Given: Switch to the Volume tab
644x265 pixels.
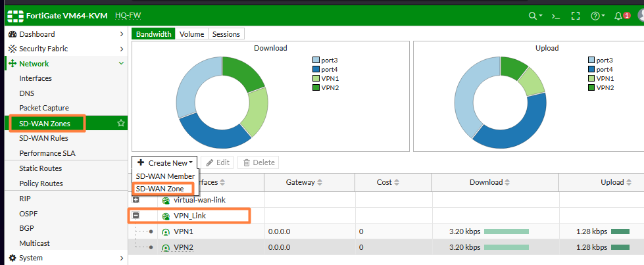Looking at the screenshot, I should tap(192, 34).
